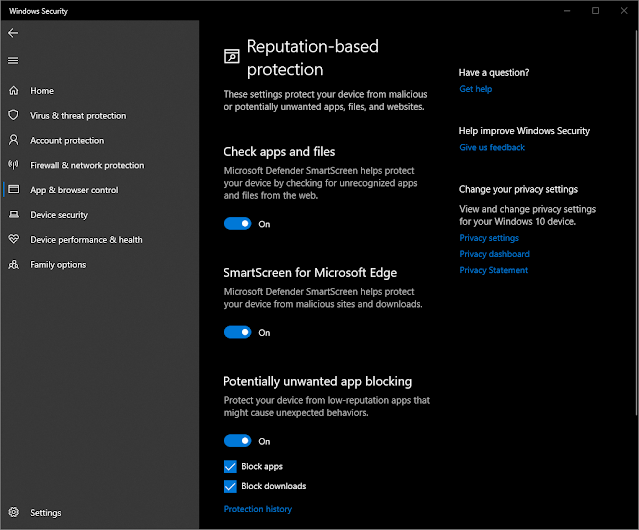
Task: Click the back arrow icon
Action: point(13,33)
